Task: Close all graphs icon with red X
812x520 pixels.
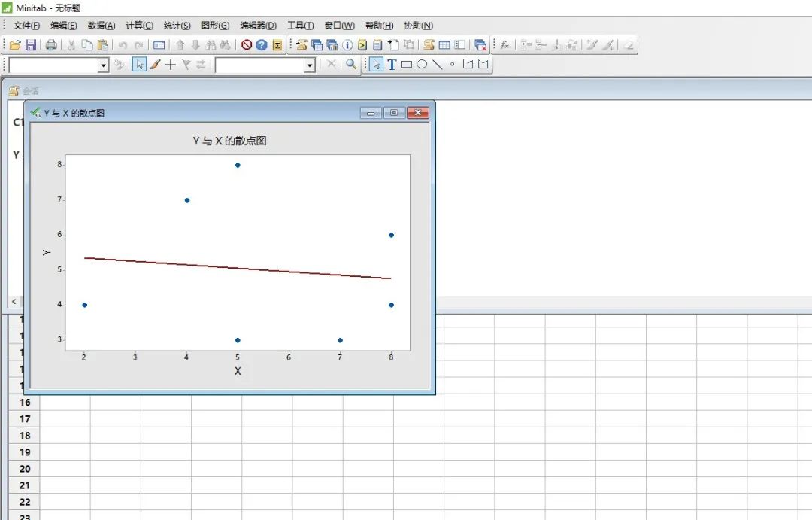Action: 480,45
